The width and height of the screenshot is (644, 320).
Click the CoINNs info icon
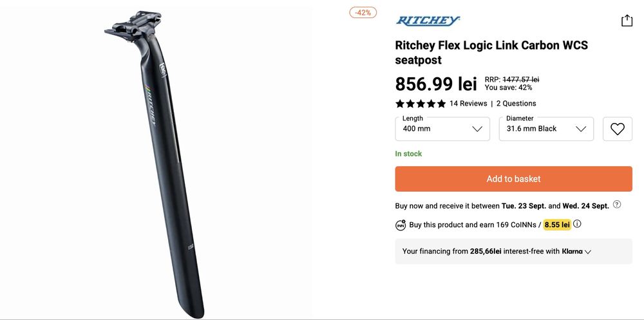click(x=577, y=224)
